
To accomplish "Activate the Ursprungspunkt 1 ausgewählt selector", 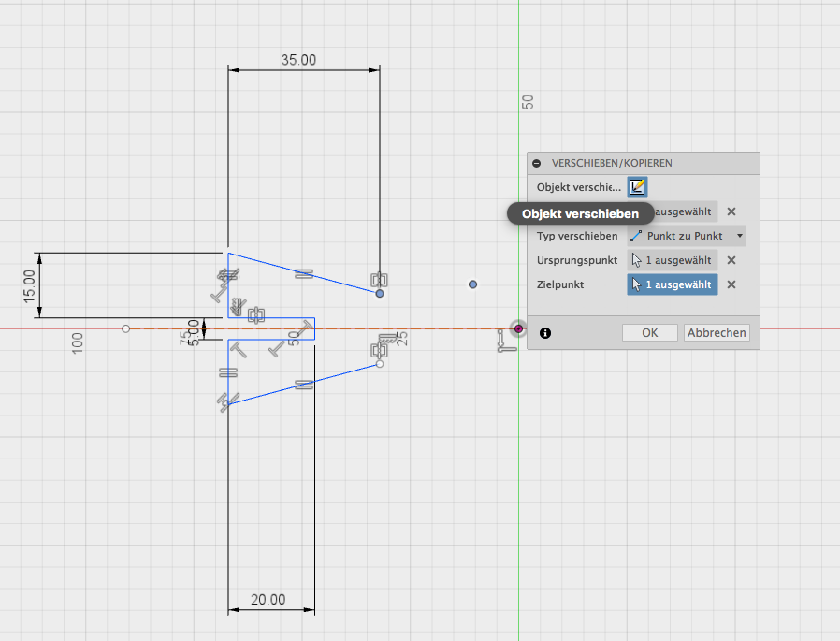I will (x=673, y=260).
